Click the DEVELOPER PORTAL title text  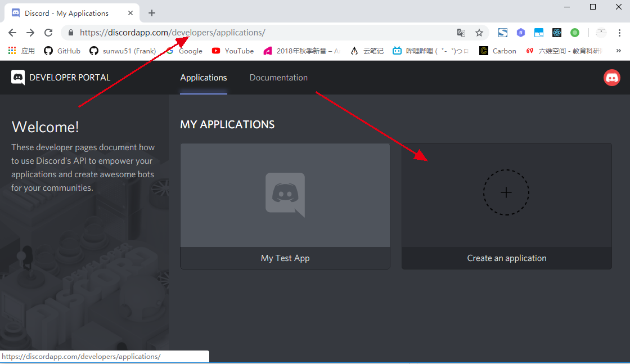click(70, 78)
